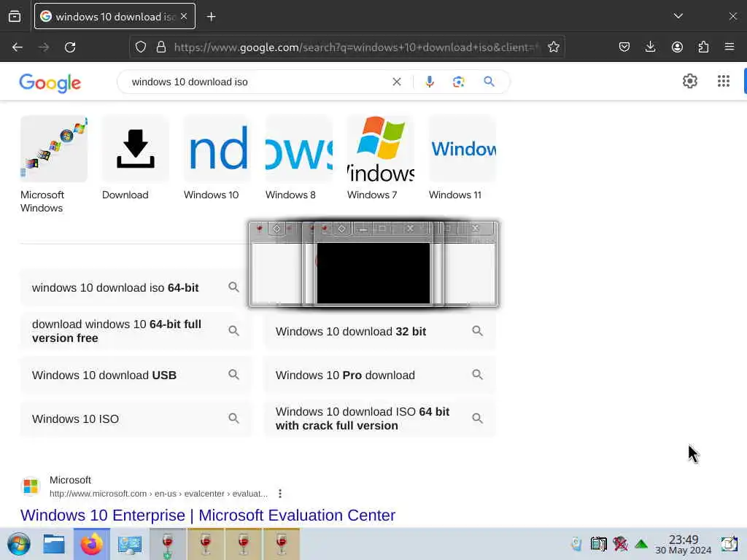Open Google quick settings gear
The width and height of the screenshot is (747, 560).
click(690, 82)
